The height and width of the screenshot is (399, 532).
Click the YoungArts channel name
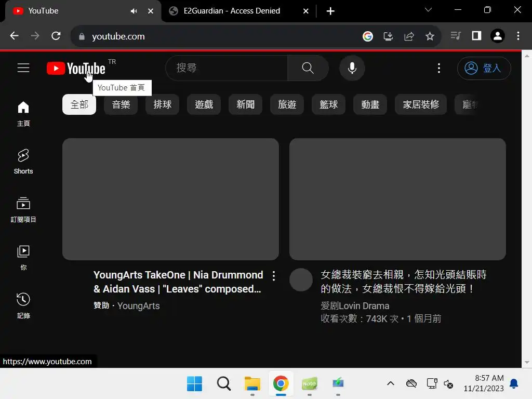(x=138, y=305)
